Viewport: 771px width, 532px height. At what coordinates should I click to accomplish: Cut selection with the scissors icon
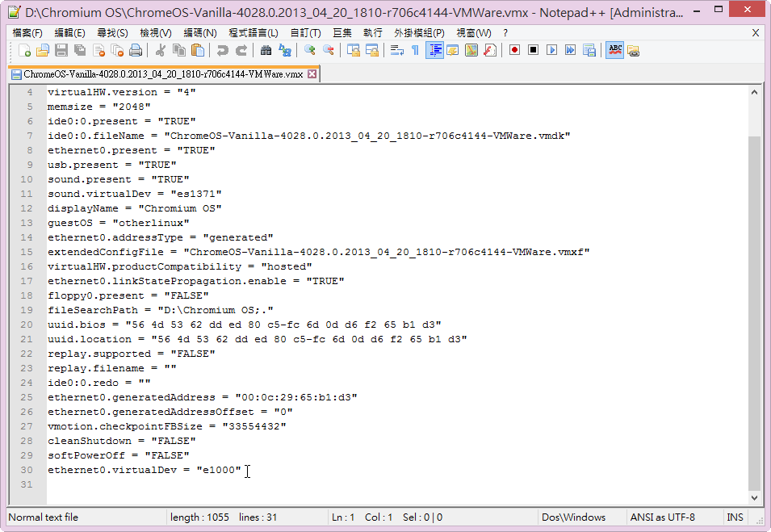tap(160, 50)
